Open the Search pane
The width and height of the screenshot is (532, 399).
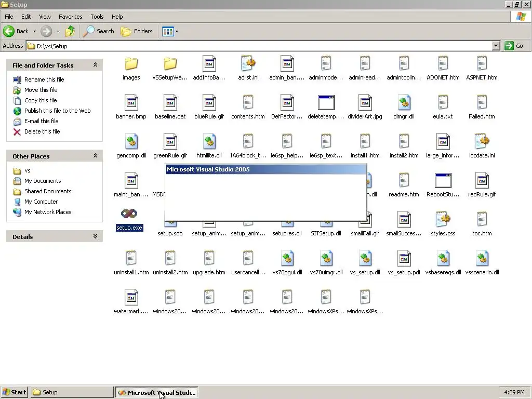coord(99,31)
